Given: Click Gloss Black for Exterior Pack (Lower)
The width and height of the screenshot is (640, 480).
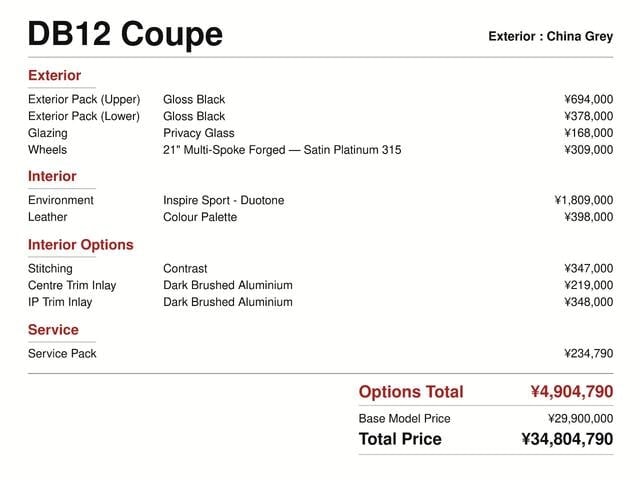Looking at the screenshot, I should coord(194,116).
